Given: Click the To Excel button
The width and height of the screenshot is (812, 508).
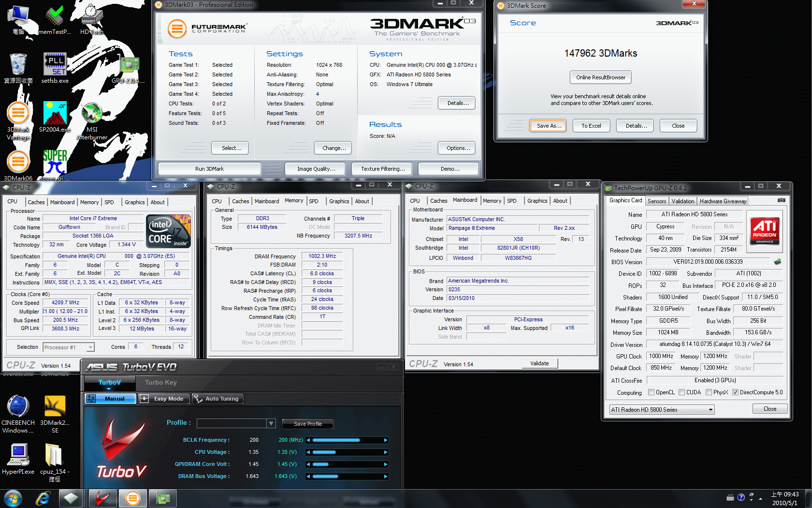Looking at the screenshot, I should 591,126.
